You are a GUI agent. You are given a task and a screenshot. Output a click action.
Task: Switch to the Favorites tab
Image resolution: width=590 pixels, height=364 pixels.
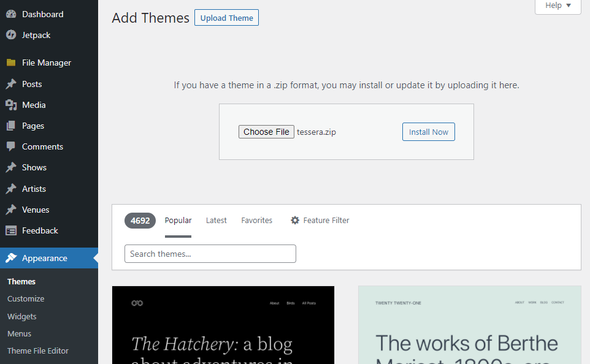[x=256, y=221]
